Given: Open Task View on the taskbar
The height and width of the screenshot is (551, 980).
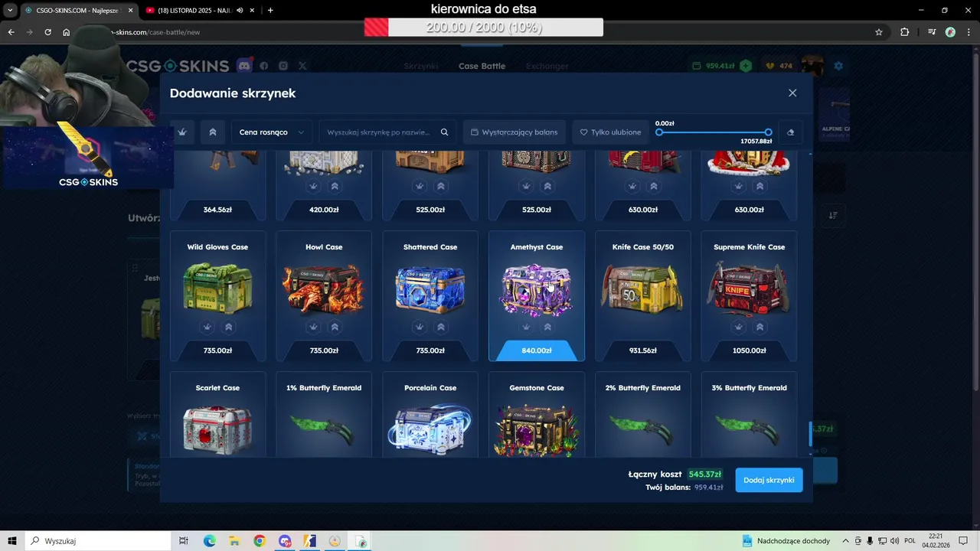Looking at the screenshot, I should click(x=184, y=541).
